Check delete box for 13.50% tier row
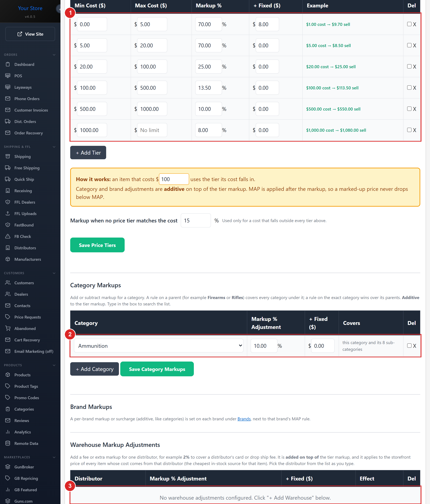430x504 pixels. coord(409,88)
